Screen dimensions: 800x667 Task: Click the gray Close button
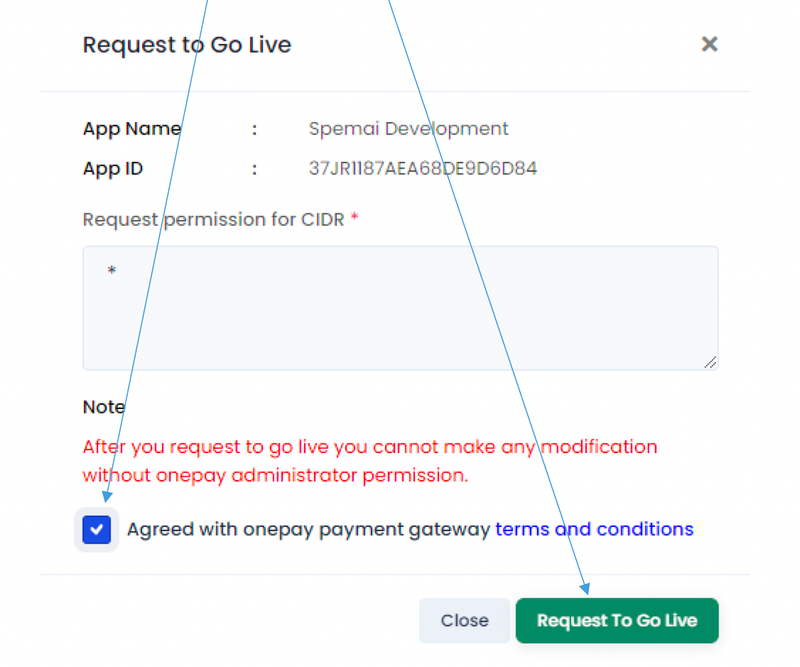pos(464,621)
